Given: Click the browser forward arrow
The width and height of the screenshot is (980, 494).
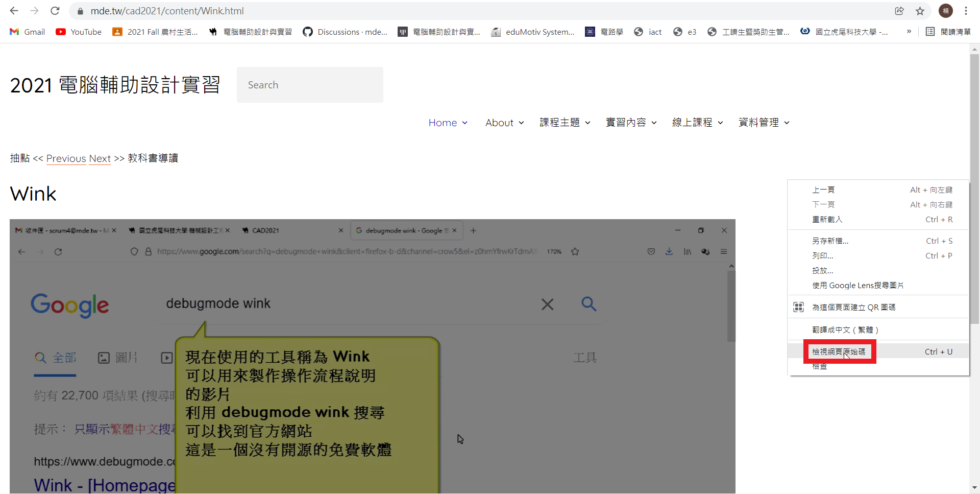Looking at the screenshot, I should click(x=34, y=11).
